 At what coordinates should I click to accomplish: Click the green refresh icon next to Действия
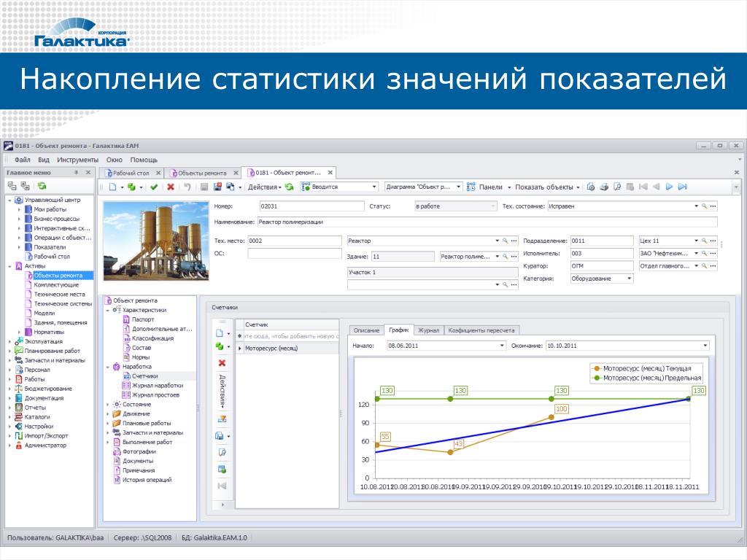pos(289,187)
